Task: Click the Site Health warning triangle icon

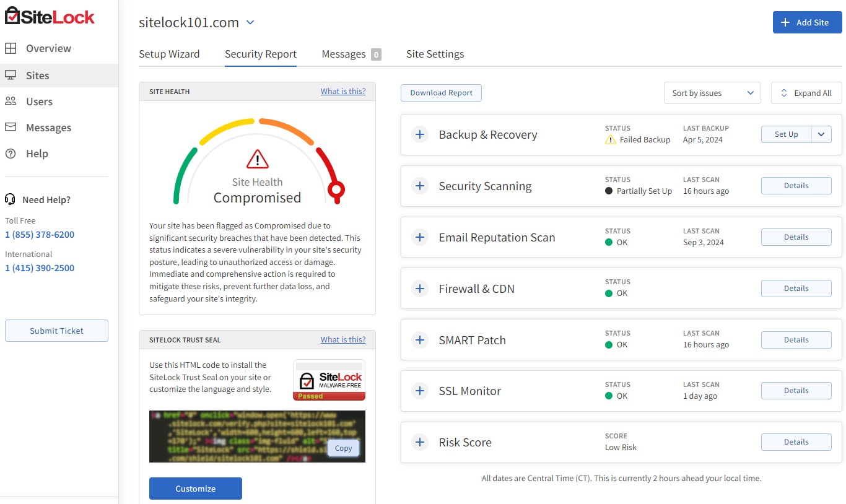Action: tap(257, 159)
